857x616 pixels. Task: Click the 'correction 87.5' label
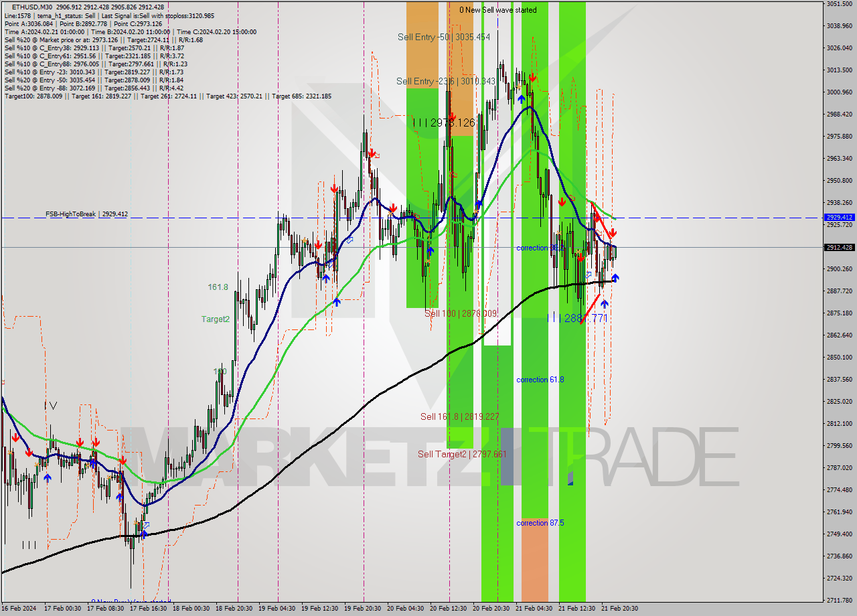(x=540, y=523)
